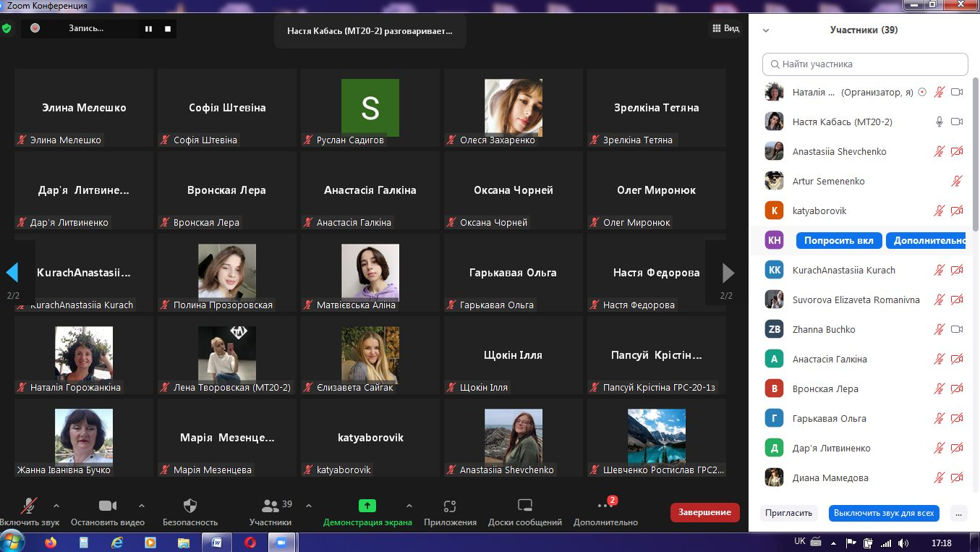Click Дополнительно button in KH participant row

coord(926,240)
